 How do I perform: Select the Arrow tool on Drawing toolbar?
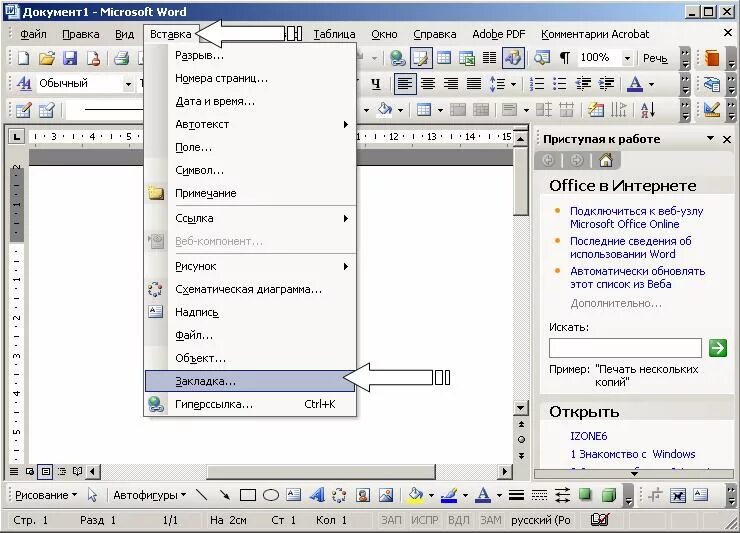tap(225, 495)
